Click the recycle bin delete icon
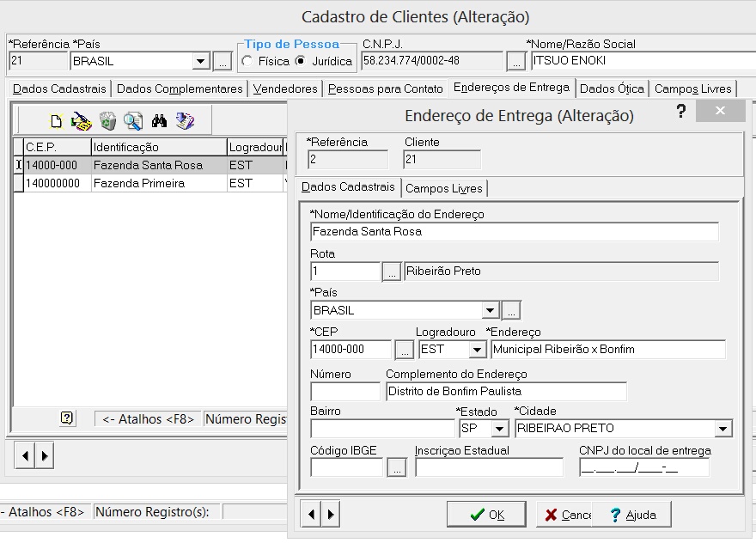756x543 pixels. (x=107, y=121)
